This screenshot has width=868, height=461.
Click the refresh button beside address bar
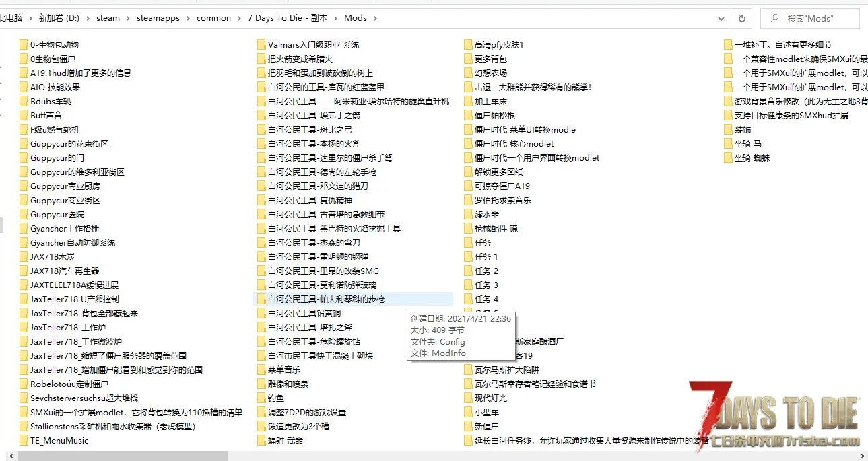[741, 18]
